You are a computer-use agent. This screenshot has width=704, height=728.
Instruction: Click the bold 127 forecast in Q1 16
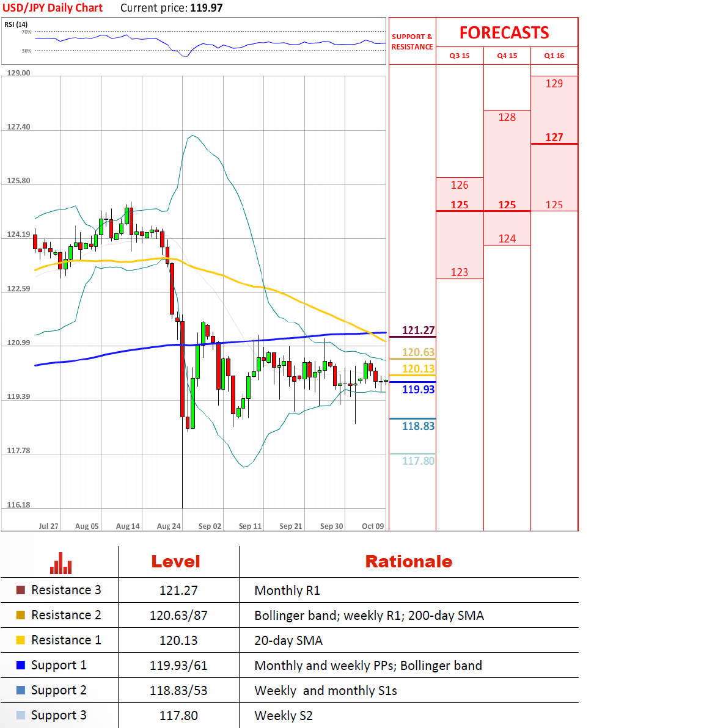(554, 137)
